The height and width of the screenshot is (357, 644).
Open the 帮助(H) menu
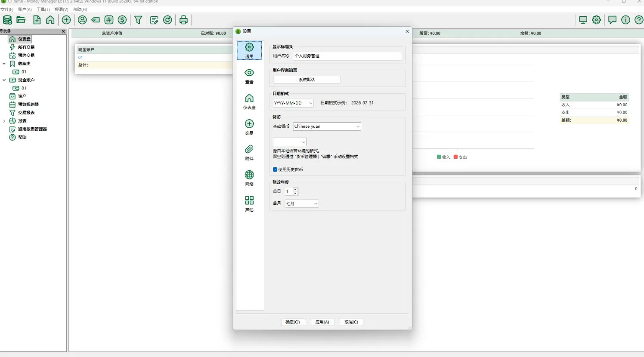(80, 9)
